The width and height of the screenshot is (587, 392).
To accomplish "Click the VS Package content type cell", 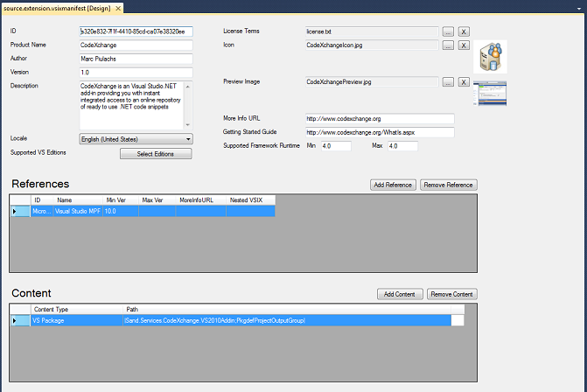I will 77,321.
